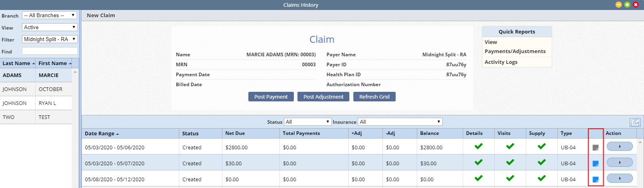Click the export grid icon above the Action column

(635, 122)
